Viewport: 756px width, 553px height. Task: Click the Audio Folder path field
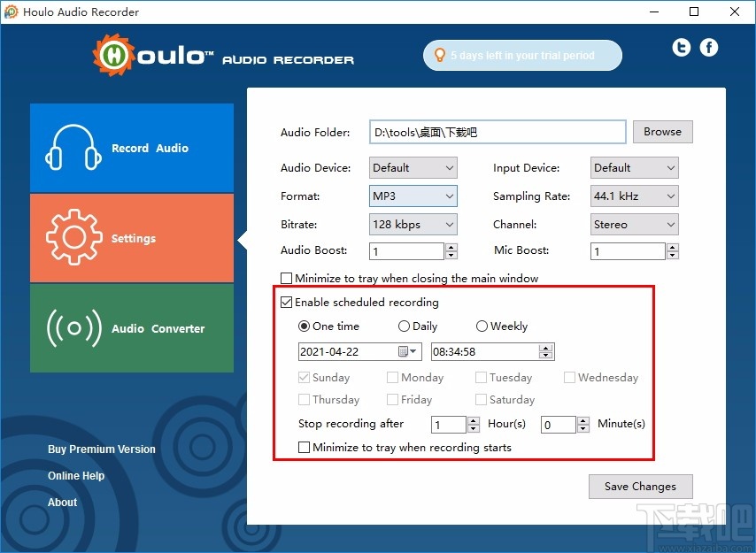497,131
